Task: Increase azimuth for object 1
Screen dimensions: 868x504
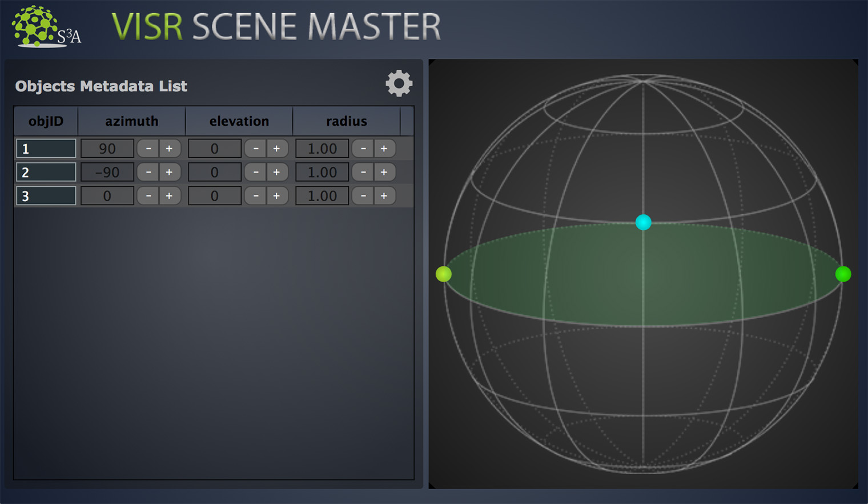Action: pyautogui.click(x=170, y=149)
